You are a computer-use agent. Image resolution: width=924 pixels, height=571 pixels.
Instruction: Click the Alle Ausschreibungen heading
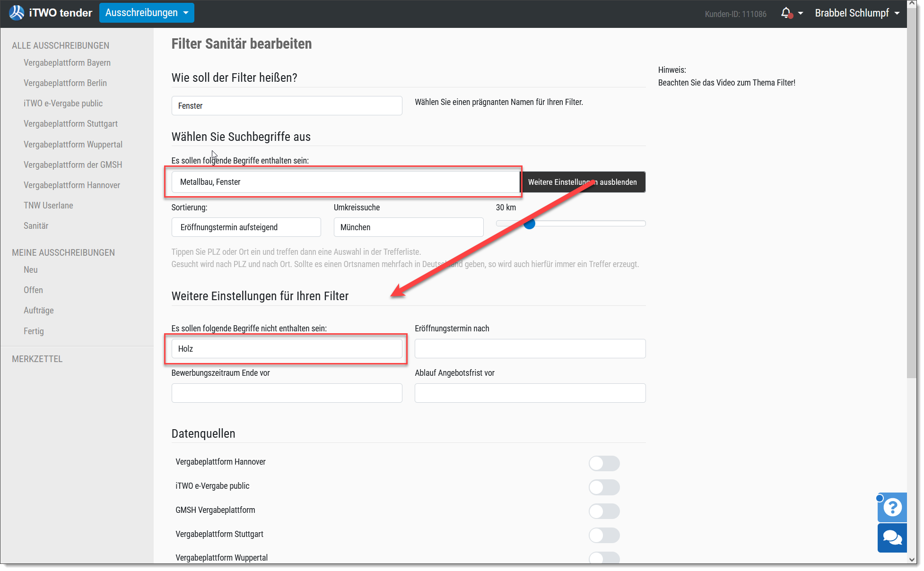[61, 46]
